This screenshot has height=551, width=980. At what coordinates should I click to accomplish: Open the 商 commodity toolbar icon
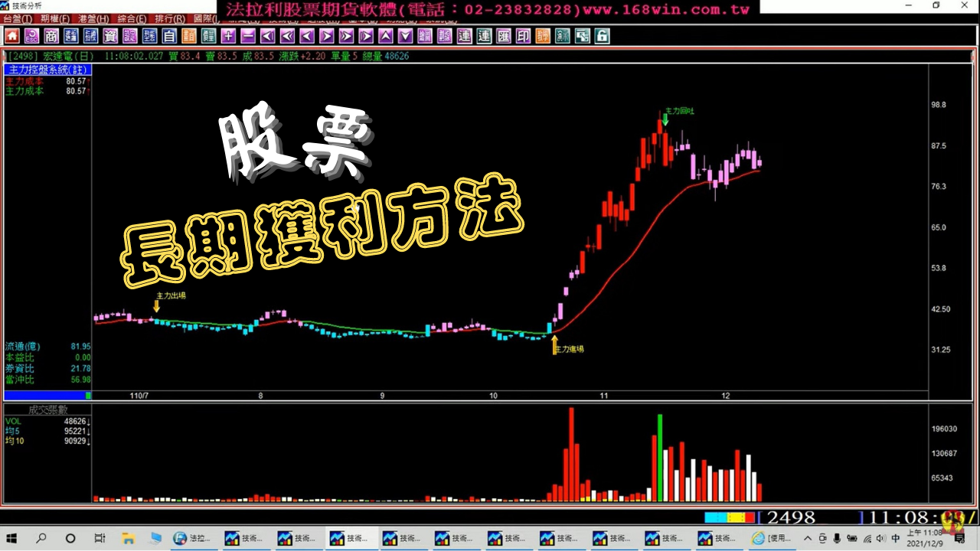point(51,36)
